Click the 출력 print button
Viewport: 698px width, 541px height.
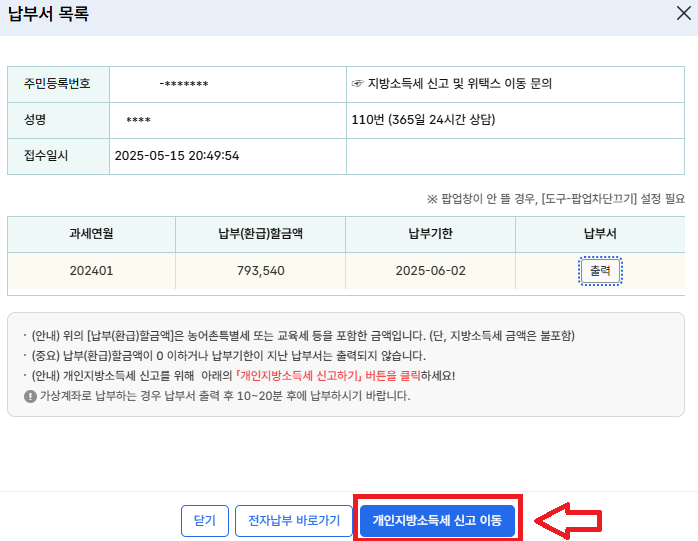click(x=600, y=271)
